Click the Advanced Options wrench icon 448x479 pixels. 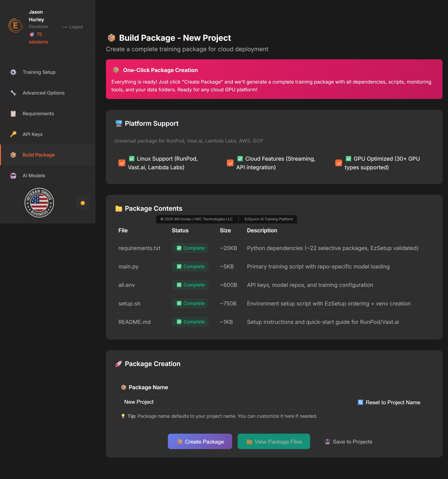[13, 93]
